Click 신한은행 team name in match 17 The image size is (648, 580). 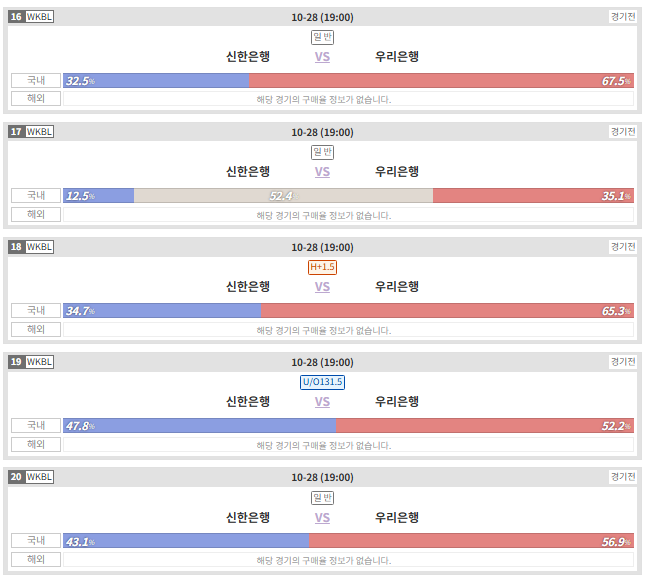click(x=248, y=172)
